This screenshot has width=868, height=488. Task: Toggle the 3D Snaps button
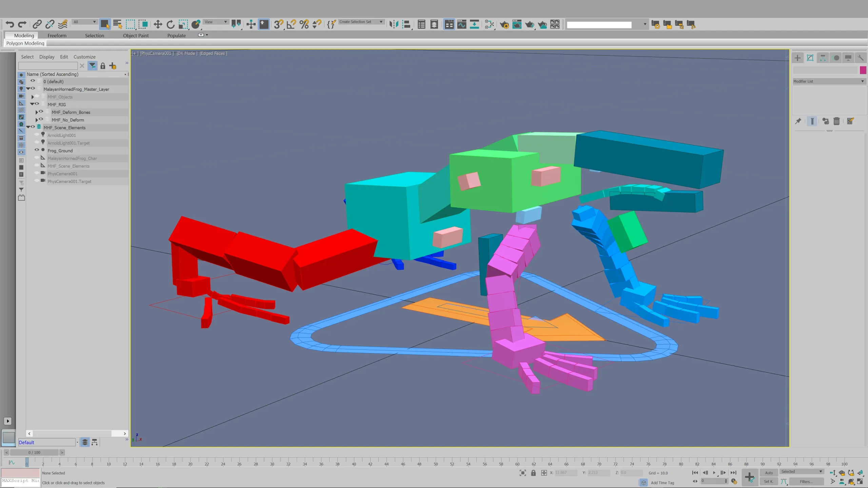click(278, 24)
